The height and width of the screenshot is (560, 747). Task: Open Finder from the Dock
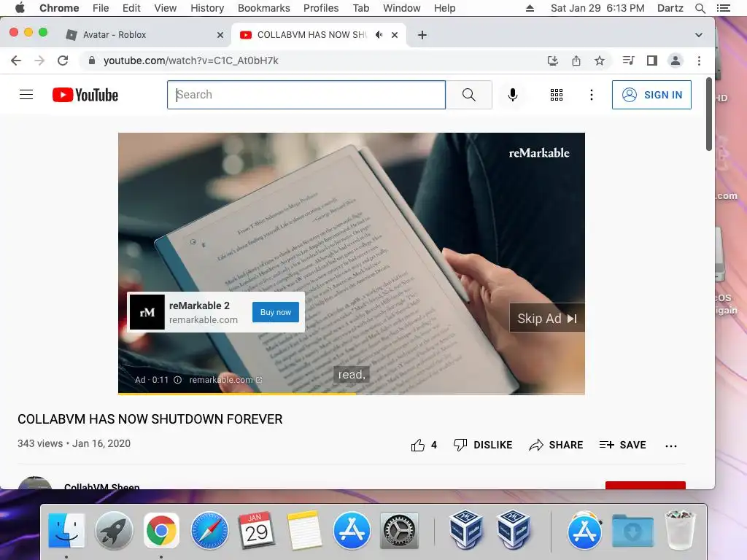(66, 530)
